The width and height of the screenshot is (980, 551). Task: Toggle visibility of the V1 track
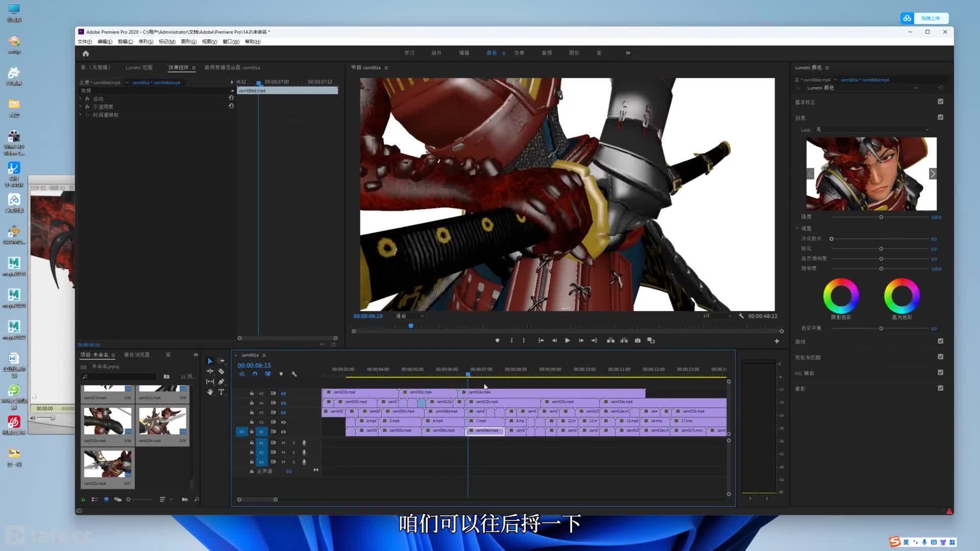coord(283,432)
